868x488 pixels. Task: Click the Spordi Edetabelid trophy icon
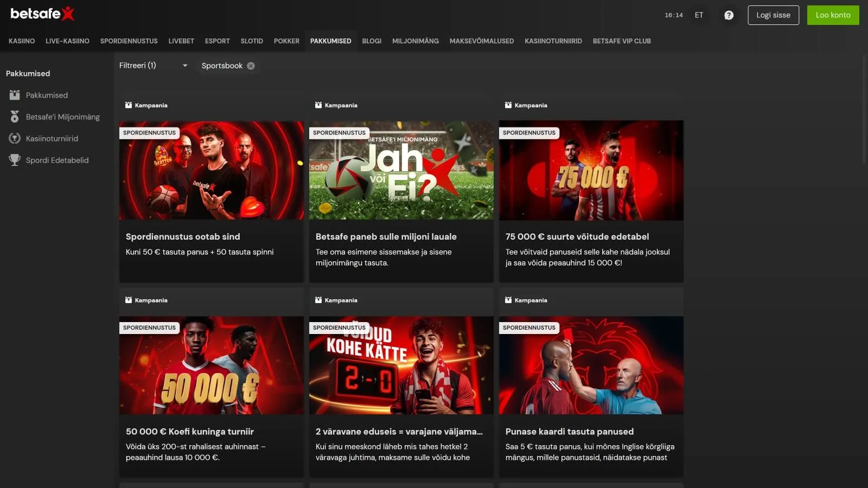(15, 160)
